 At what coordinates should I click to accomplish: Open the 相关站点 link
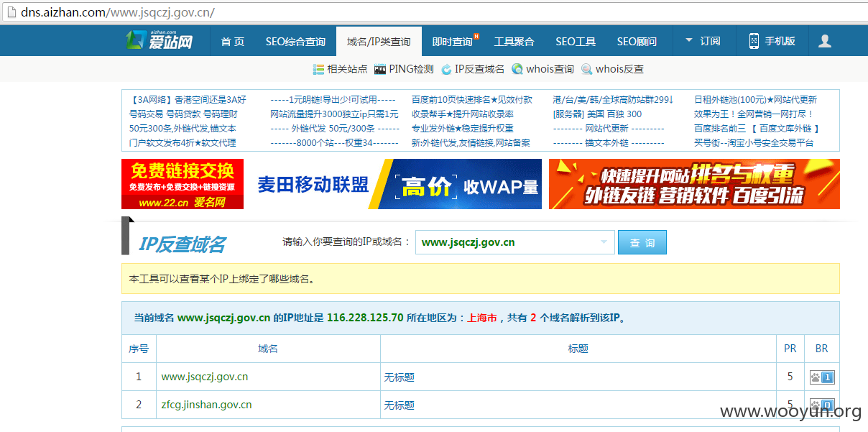[347, 70]
